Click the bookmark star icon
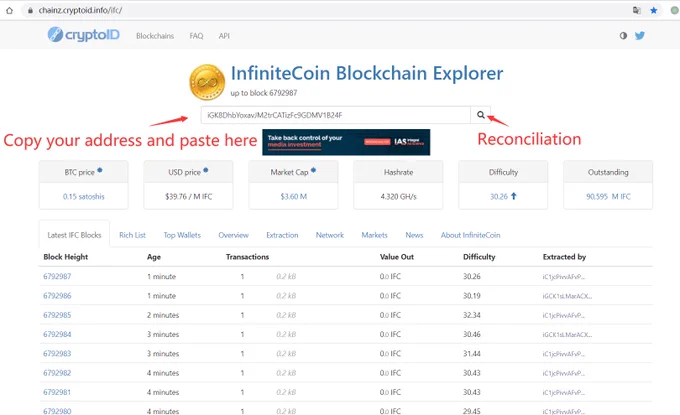Viewport: 680px width, 415px height. (654, 10)
